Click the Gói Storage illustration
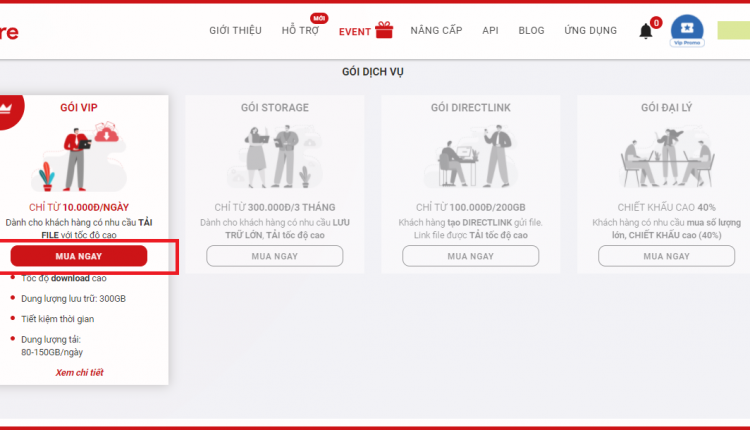 275,157
